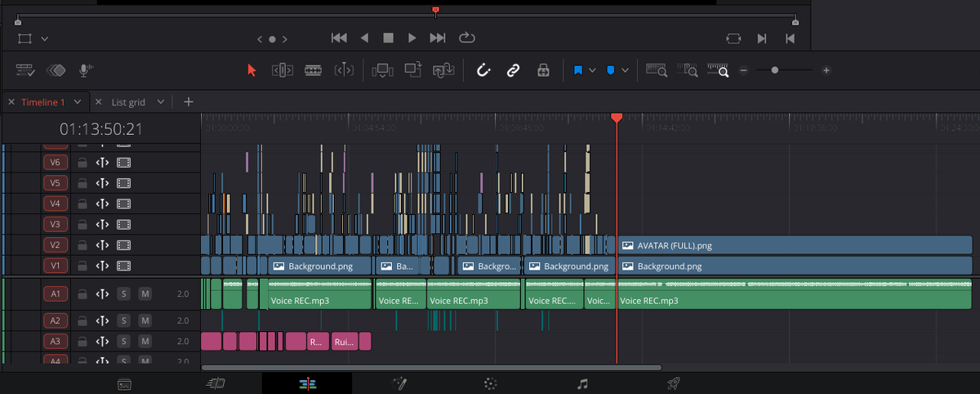Open marker color dropdown
This screenshot has width=980, height=394.
pos(626,71)
